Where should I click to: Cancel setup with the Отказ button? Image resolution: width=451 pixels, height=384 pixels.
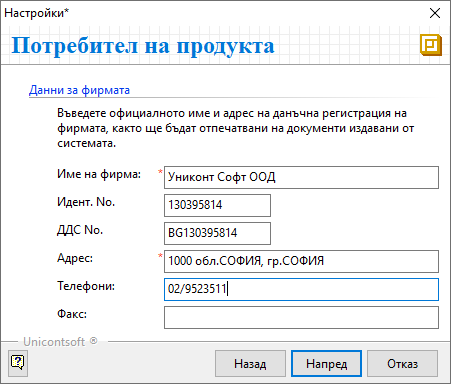pos(402,364)
